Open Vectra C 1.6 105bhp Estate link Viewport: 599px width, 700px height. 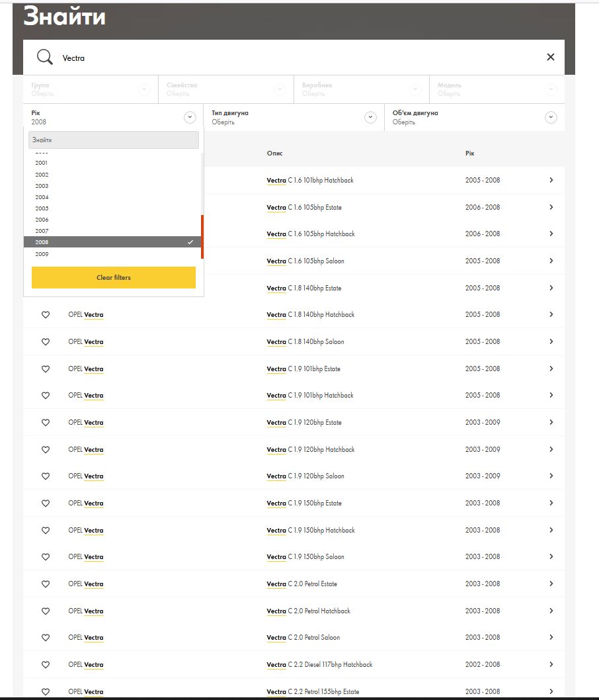[304, 208]
